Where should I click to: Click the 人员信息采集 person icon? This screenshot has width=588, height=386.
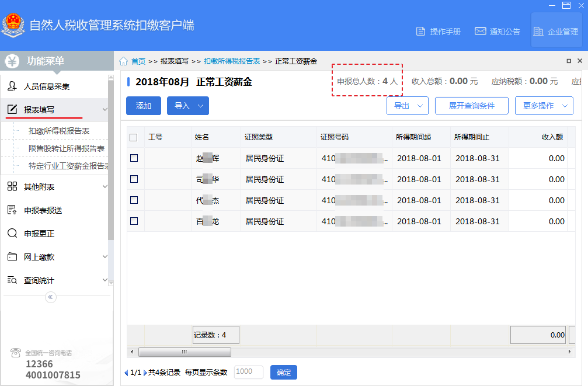coord(12,86)
